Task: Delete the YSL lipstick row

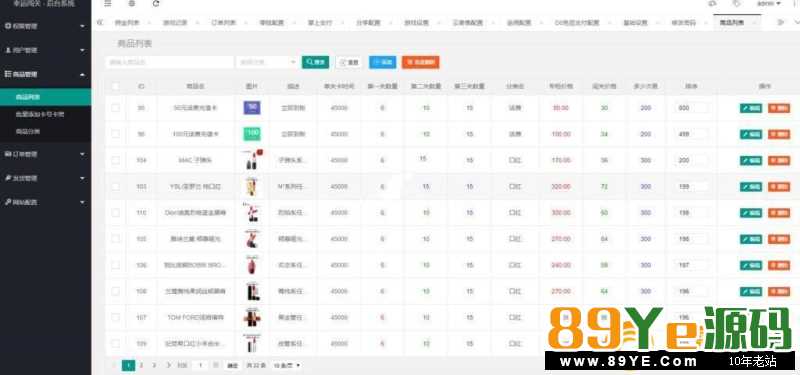Action: [x=779, y=187]
